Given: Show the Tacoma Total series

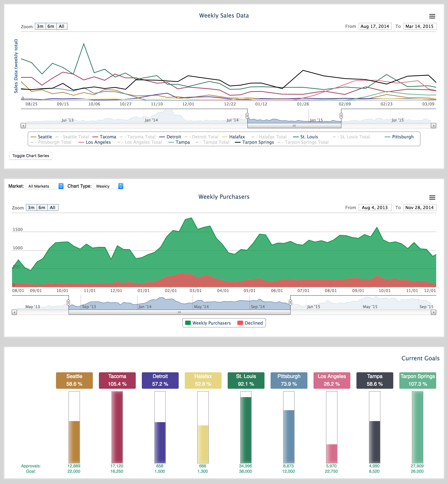Looking at the screenshot, I should 141,137.
